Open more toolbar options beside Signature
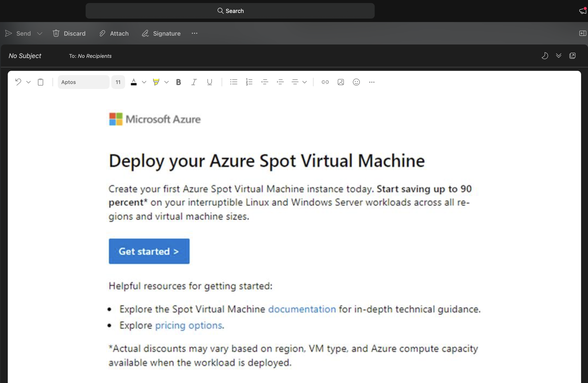Screen dimensions: 588x383 click(x=195, y=33)
